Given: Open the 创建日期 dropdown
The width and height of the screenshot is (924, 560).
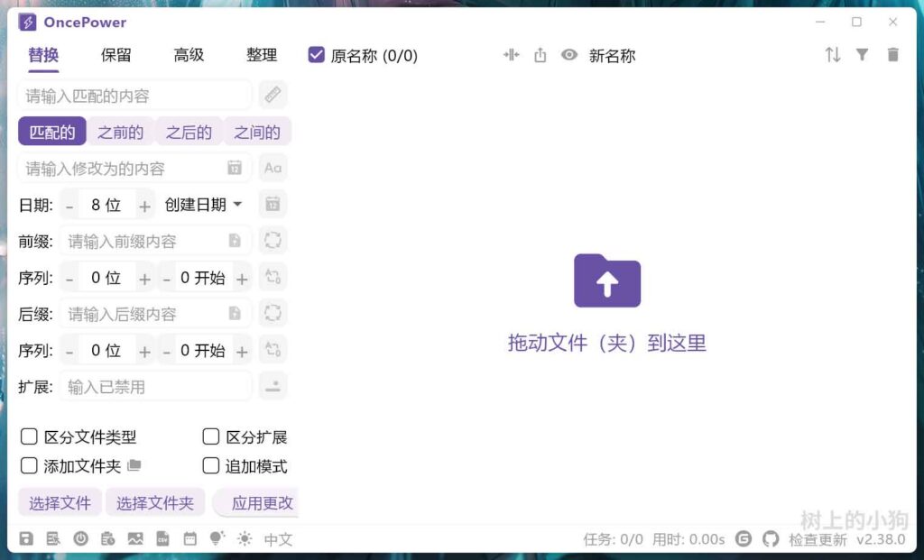Looking at the screenshot, I should 203,205.
